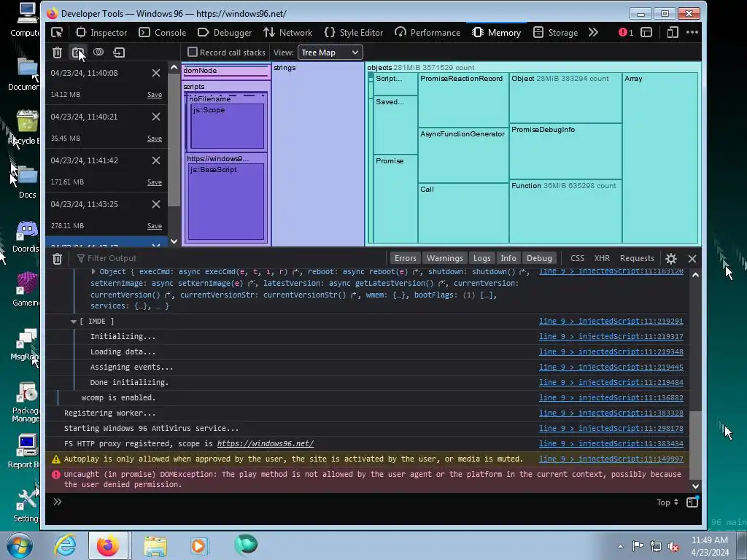The image size is (747, 560).
Task: Toggle the Errors filter
Action: (406, 258)
